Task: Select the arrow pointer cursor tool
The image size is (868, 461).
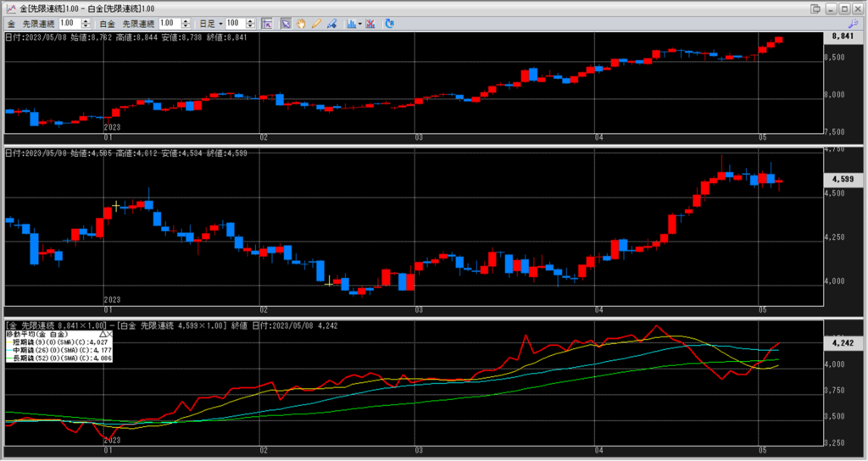Action: click(x=286, y=24)
